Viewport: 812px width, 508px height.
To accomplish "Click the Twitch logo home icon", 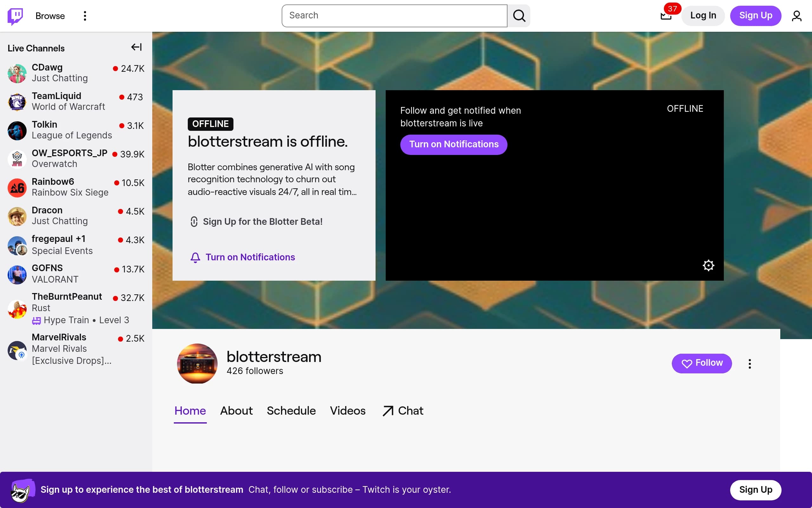I will coord(15,16).
